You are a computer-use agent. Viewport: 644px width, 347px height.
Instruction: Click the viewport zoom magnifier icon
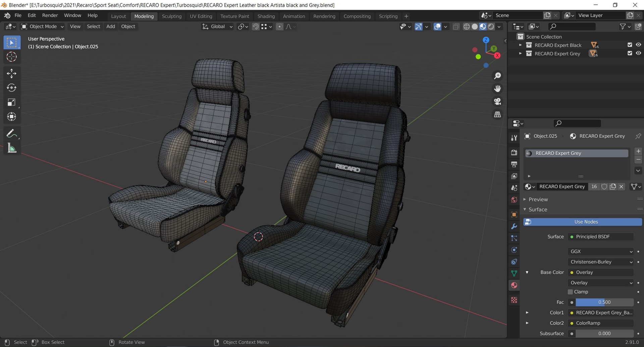click(x=497, y=76)
